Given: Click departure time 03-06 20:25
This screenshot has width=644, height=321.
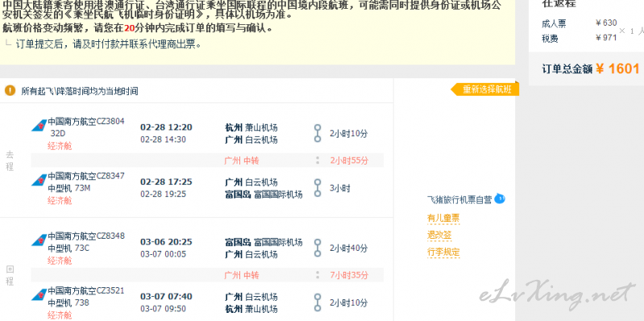Looking at the screenshot, I should 166,242.
